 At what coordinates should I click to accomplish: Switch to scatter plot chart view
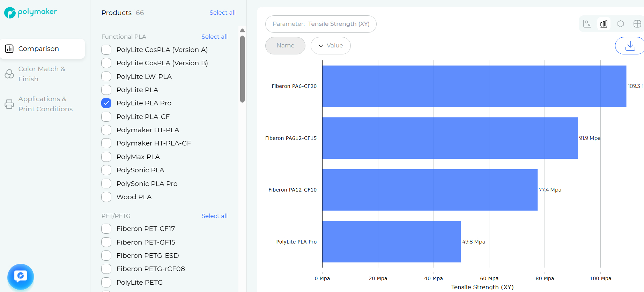tap(587, 24)
